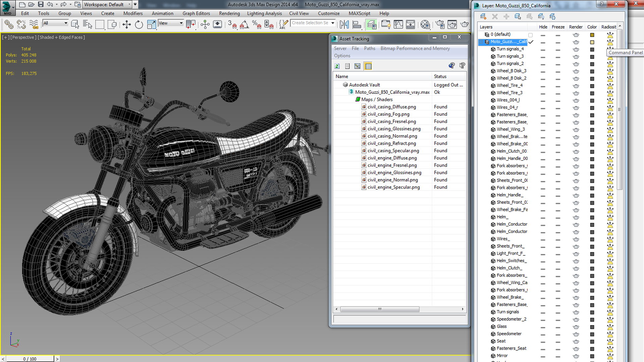This screenshot has width=644, height=362.
Task: Toggle Freeze for Turn signals_3
Action: click(x=558, y=57)
